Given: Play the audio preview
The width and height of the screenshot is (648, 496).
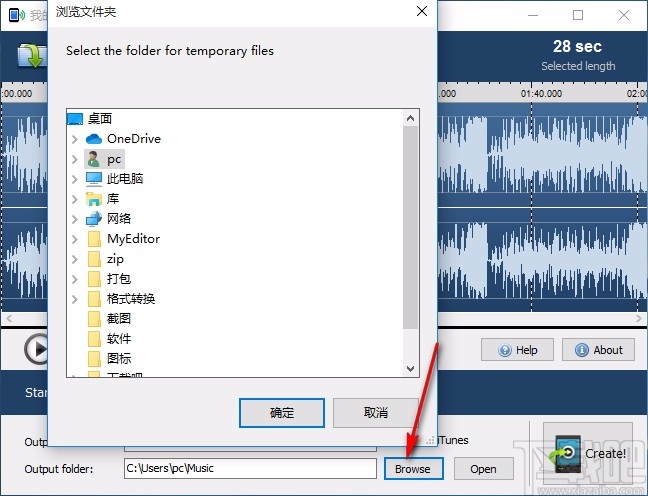Looking at the screenshot, I should (37, 349).
